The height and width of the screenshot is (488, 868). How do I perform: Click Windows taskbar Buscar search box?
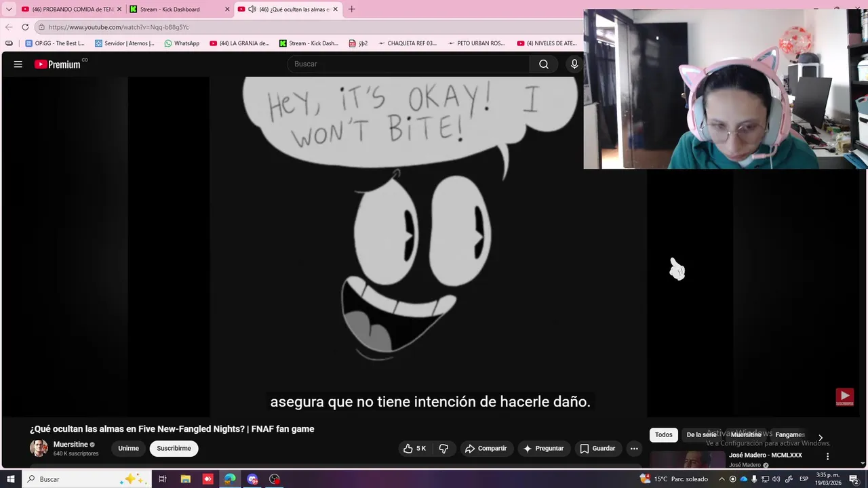tap(86, 479)
